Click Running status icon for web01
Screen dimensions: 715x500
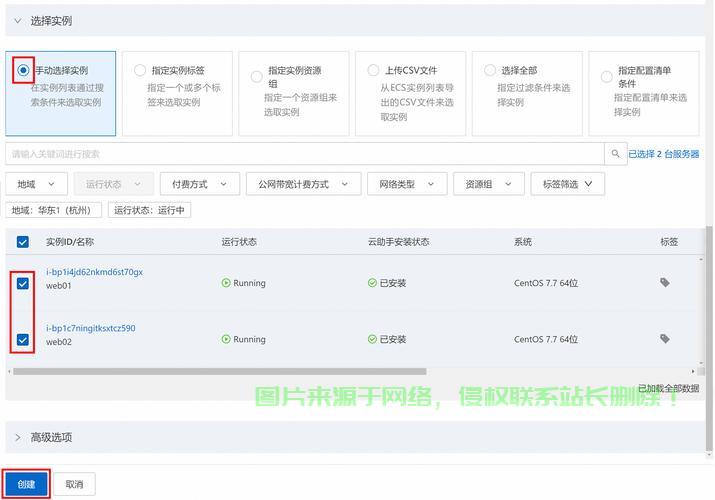point(226,283)
